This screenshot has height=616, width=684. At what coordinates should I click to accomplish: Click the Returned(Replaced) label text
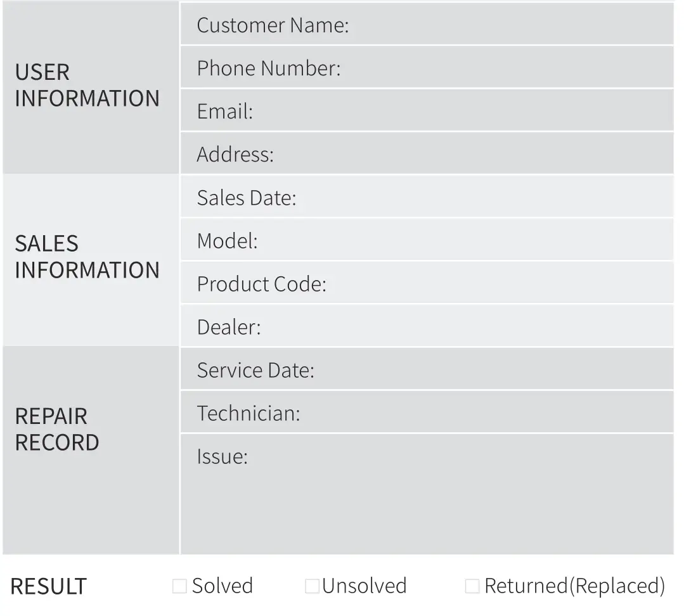coord(574,586)
